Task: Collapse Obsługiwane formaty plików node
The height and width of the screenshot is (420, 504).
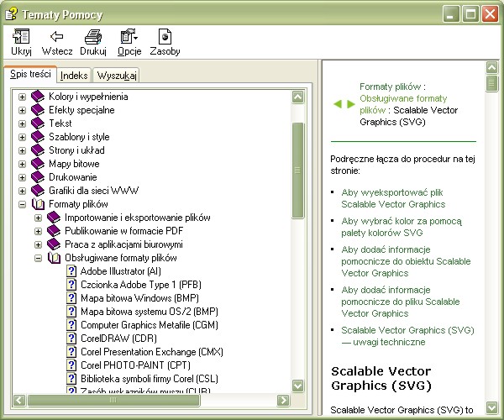Action: click(x=39, y=258)
